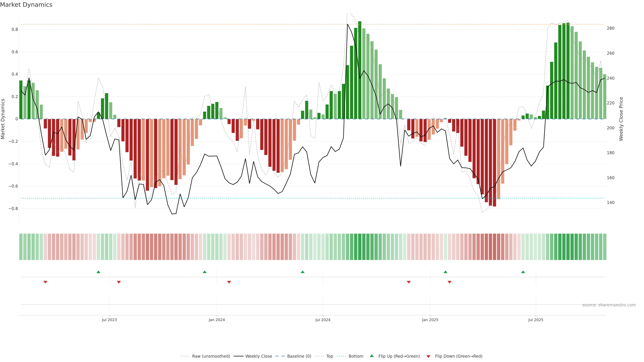Viewport: 644px width, 362px height.
Task: Toggle the Weekly Close legend entry
Action: pyautogui.click(x=258, y=356)
